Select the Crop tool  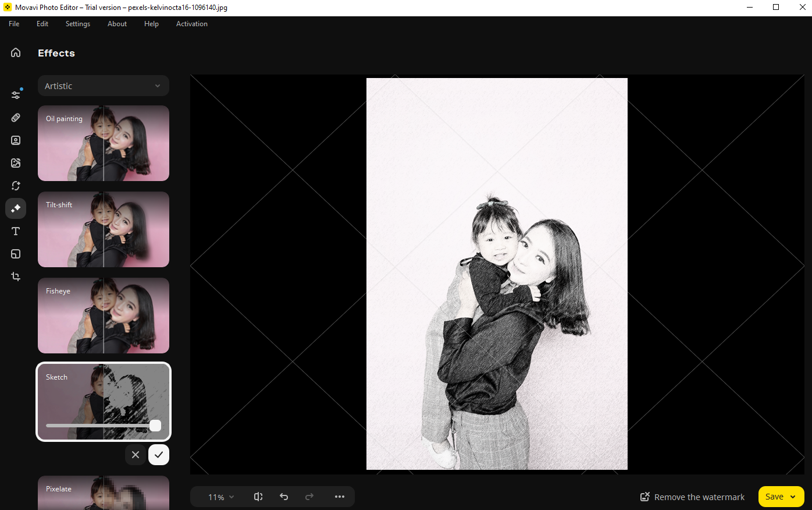[x=15, y=276]
